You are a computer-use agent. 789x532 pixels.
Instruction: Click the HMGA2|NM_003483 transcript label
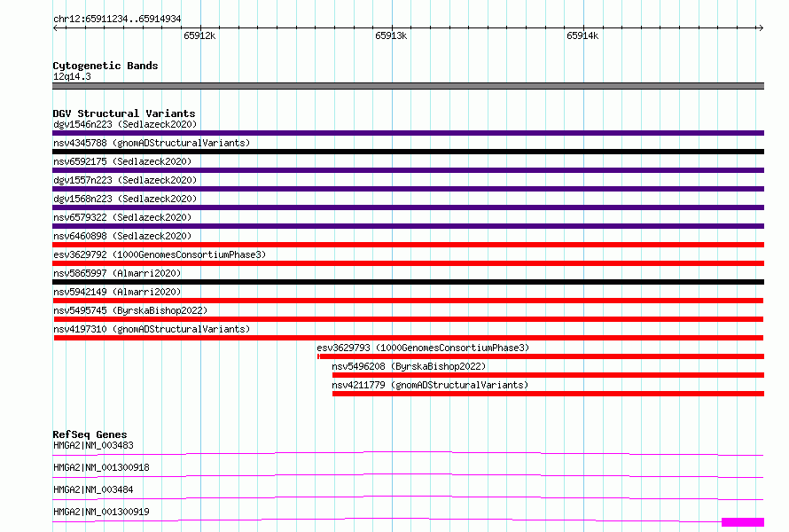coord(93,445)
